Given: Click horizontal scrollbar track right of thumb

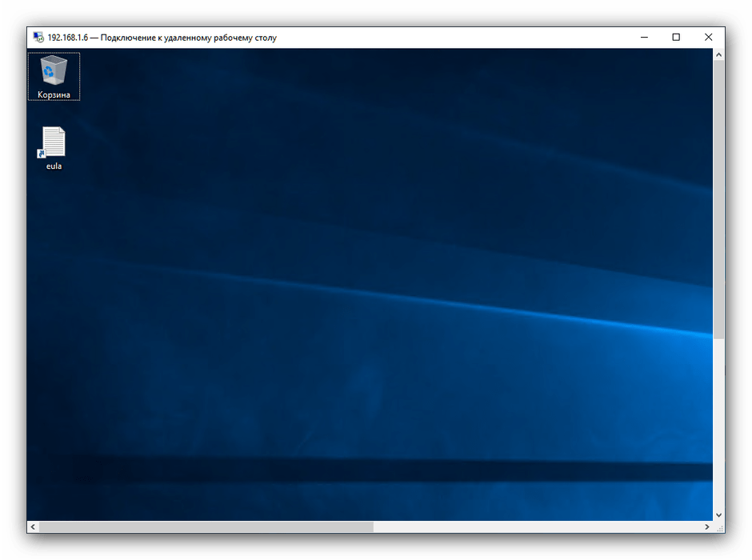Looking at the screenshot, I should (x=536, y=527).
